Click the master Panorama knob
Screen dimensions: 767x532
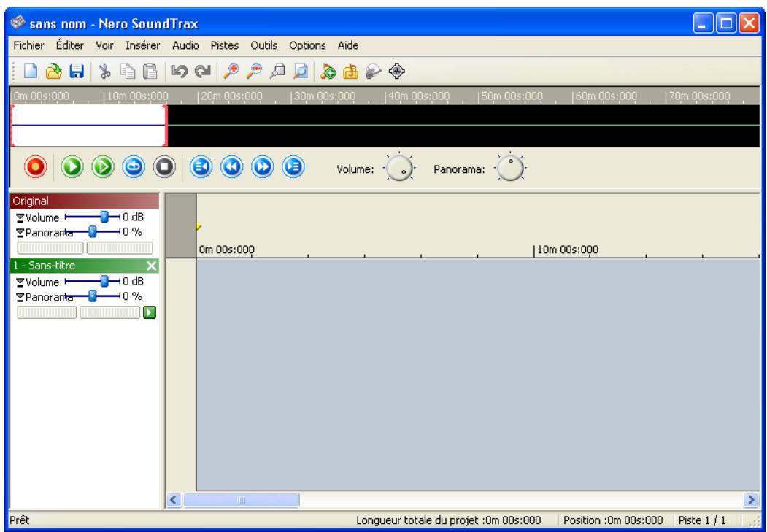(510, 168)
